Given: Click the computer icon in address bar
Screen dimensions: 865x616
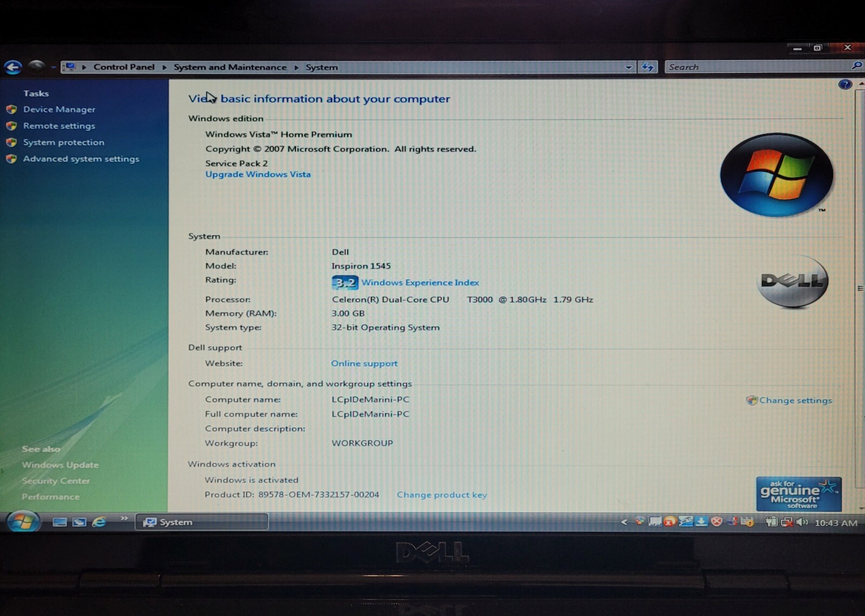Looking at the screenshot, I should (70, 67).
